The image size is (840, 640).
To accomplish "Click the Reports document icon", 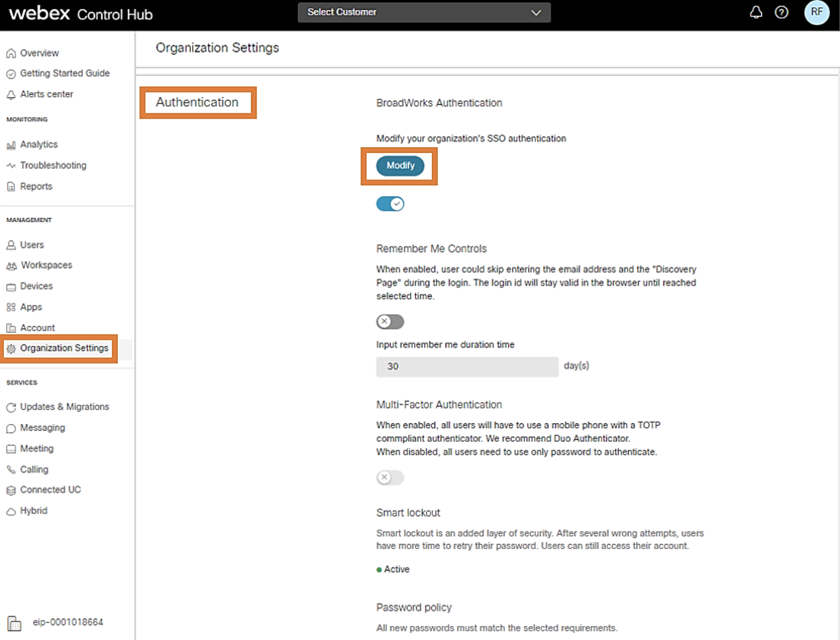I will (11, 187).
